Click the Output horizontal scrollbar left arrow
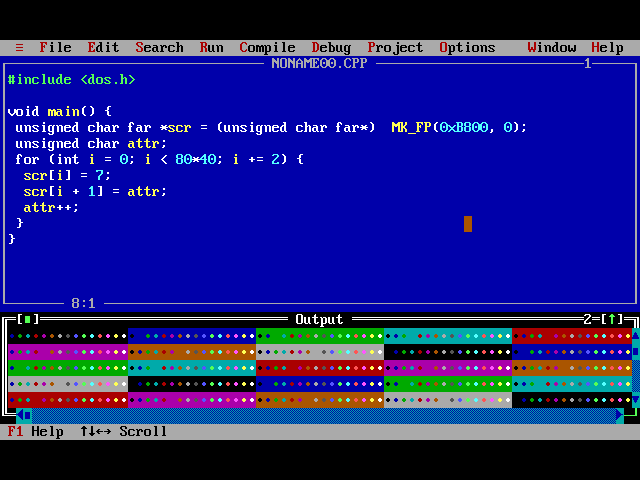This screenshot has height=480, width=640. pyautogui.click(x=20, y=416)
